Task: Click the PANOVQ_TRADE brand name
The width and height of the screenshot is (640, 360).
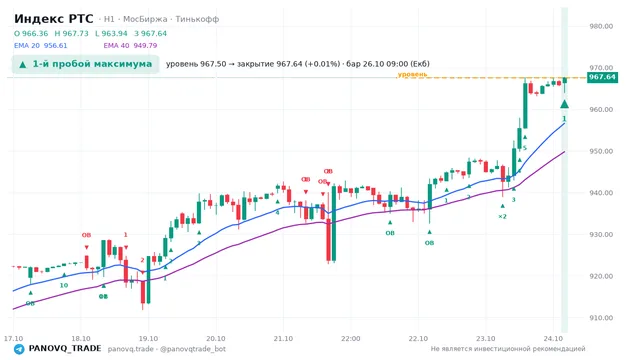Action: 65,349
